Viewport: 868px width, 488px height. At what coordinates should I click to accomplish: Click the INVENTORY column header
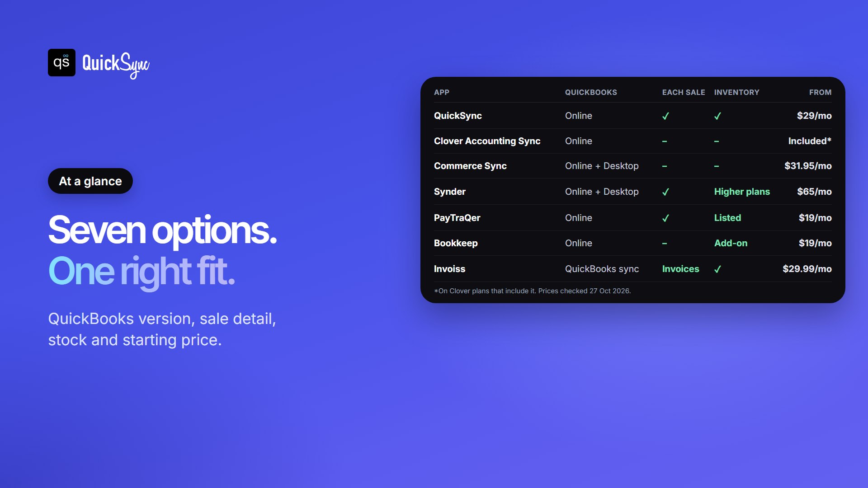pyautogui.click(x=737, y=92)
